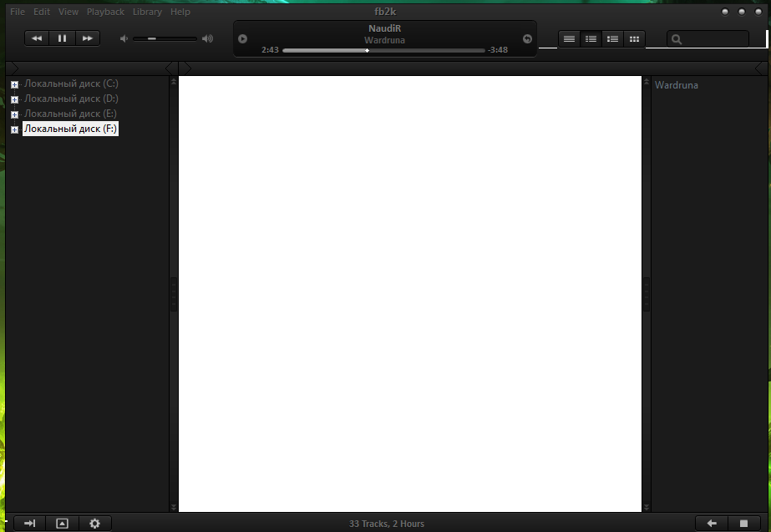Click the left arrow icon in bottom-right

712,524
